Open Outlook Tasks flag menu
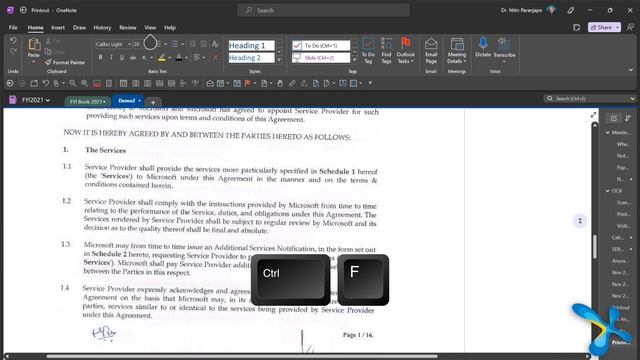 coord(405,50)
